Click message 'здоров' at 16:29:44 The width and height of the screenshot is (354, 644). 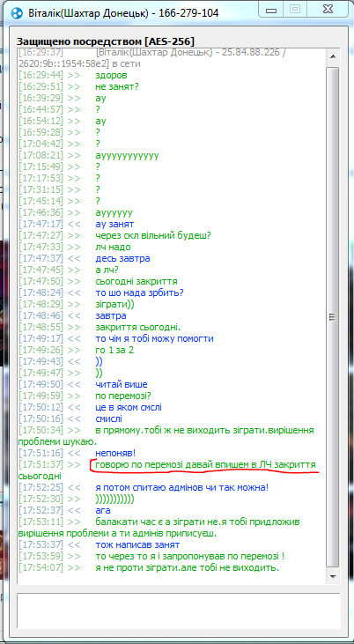coord(111,75)
